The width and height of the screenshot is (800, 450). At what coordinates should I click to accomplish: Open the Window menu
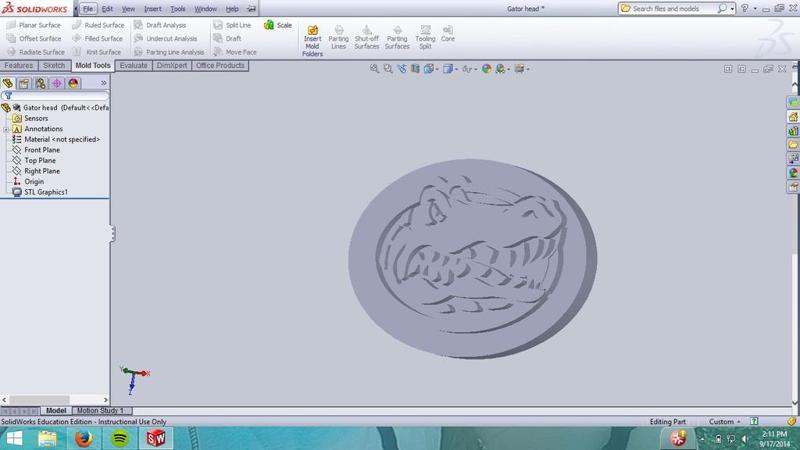pyautogui.click(x=205, y=9)
